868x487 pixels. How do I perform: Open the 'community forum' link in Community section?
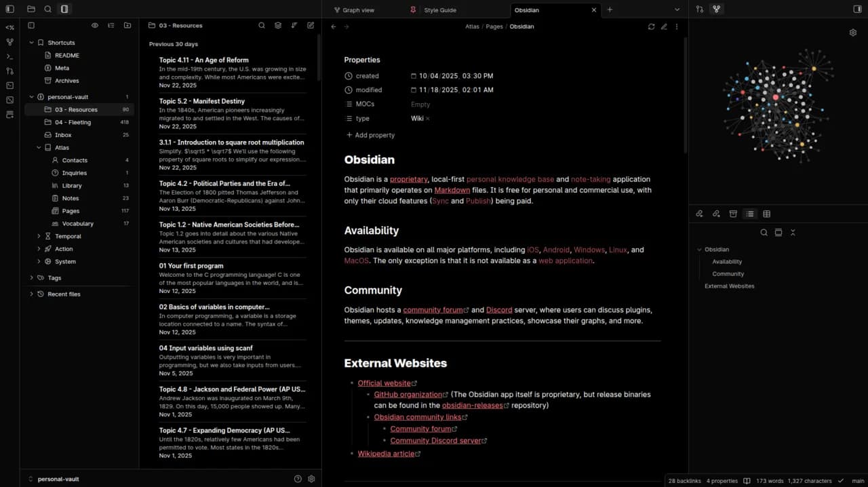pos(435,310)
